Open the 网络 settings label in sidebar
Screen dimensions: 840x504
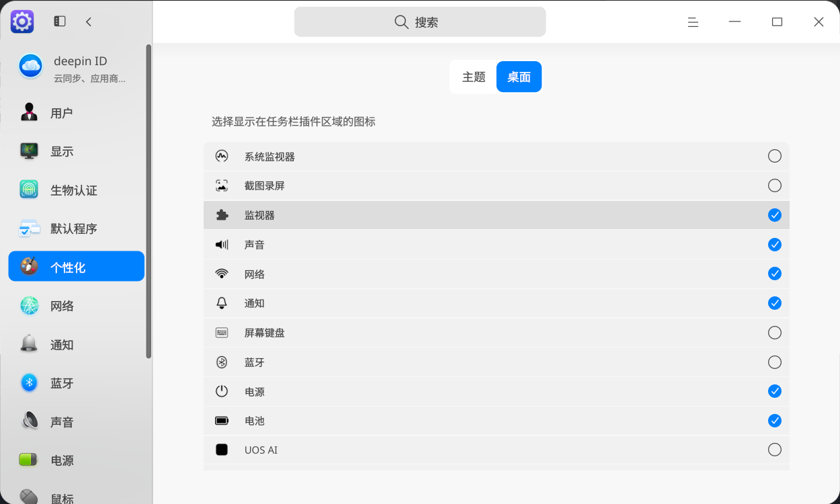[62, 306]
